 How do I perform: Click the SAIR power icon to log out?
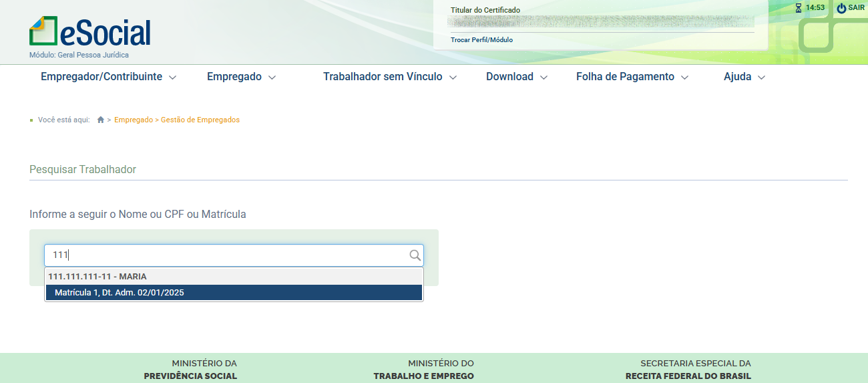[841, 8]
